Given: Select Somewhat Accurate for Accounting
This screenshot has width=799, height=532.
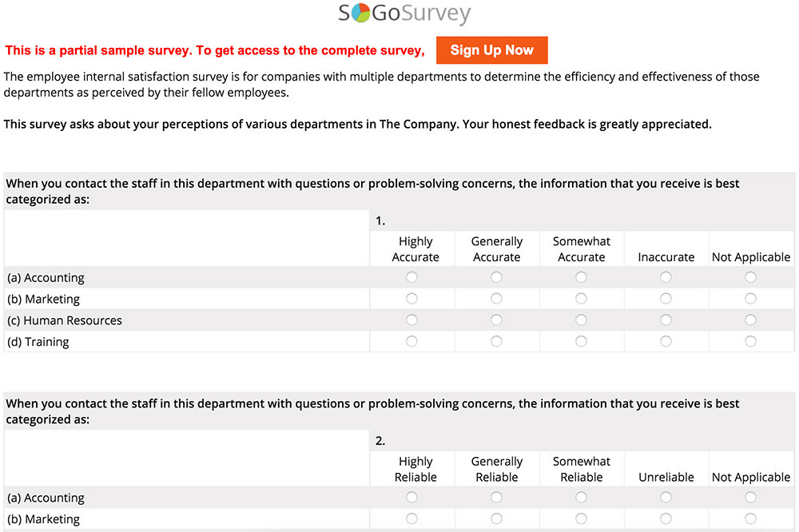Looking at the screenshot, I should [581, 277].
